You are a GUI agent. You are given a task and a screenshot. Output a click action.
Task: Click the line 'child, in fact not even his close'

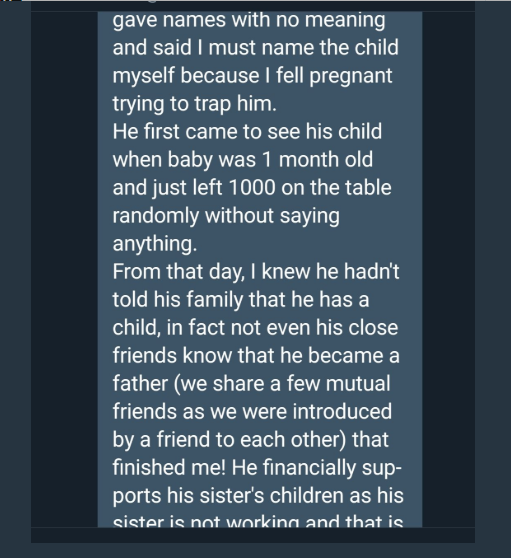255,327
